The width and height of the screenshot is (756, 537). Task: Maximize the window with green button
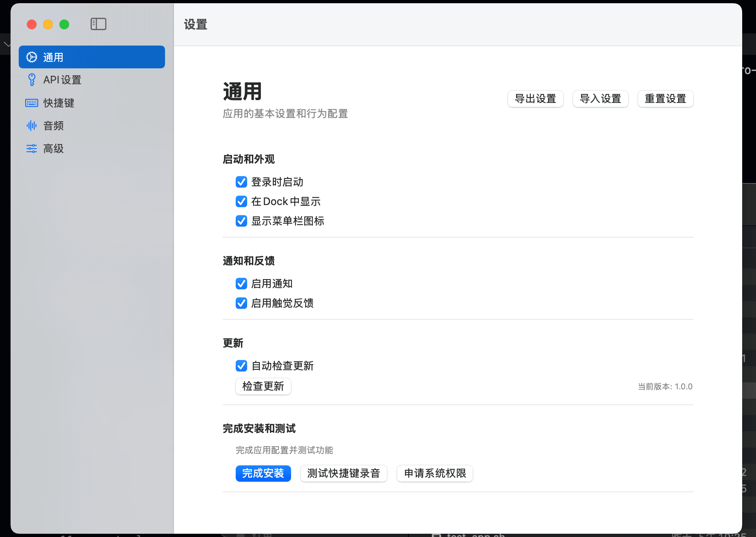coord(64,24)
